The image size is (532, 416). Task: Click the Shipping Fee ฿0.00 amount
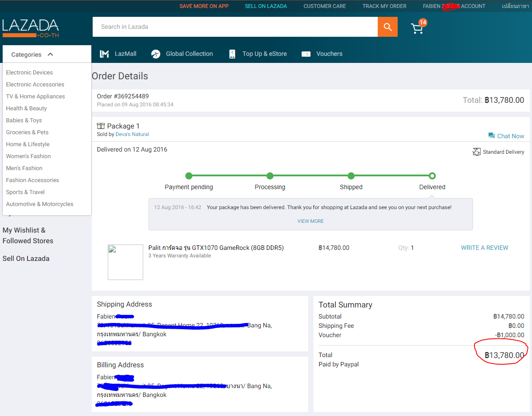(516, 326)
